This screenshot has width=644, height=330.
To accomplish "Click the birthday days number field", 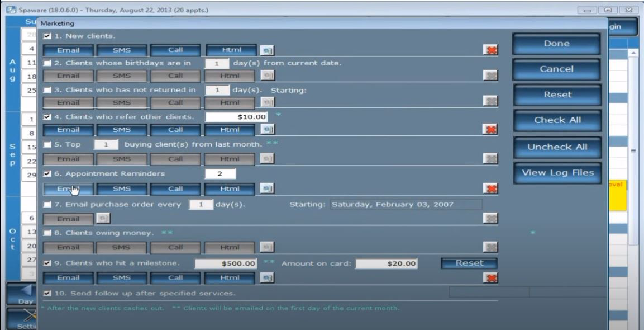I will click(x=217, y=64).
